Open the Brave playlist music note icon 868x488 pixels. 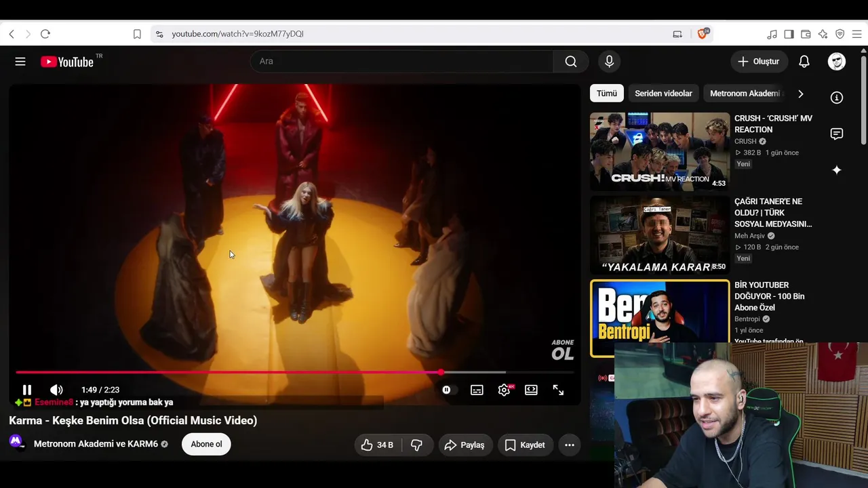pyautogui.click(x=772, y=34)
